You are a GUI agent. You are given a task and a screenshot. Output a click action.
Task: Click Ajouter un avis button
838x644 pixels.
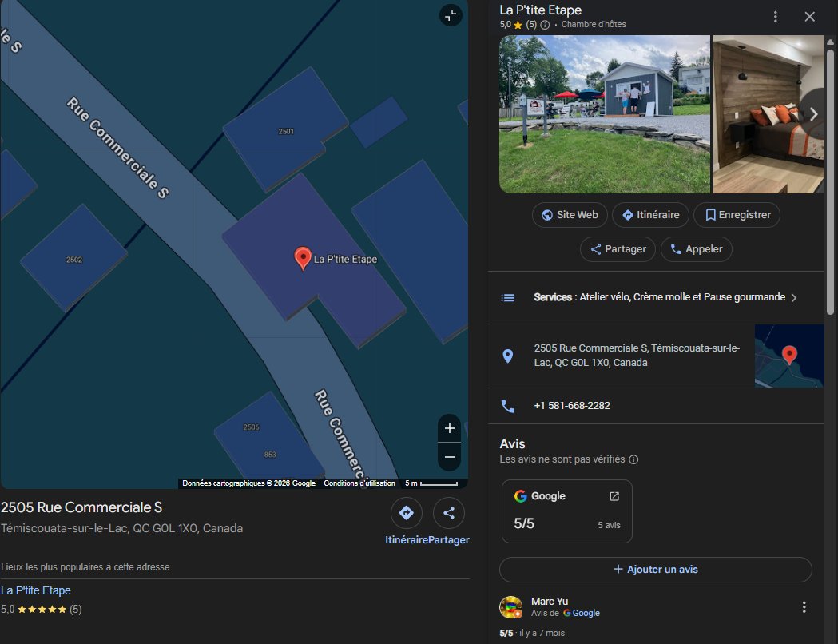click(x=656, y=570)
